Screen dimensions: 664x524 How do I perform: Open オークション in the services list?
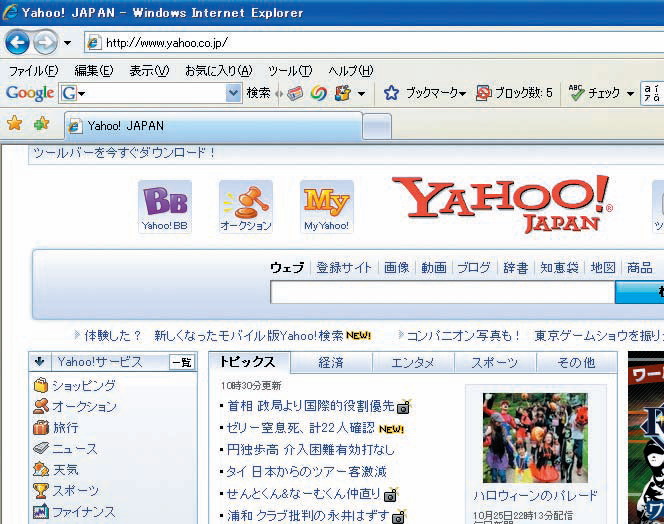(x=75, y=407)
